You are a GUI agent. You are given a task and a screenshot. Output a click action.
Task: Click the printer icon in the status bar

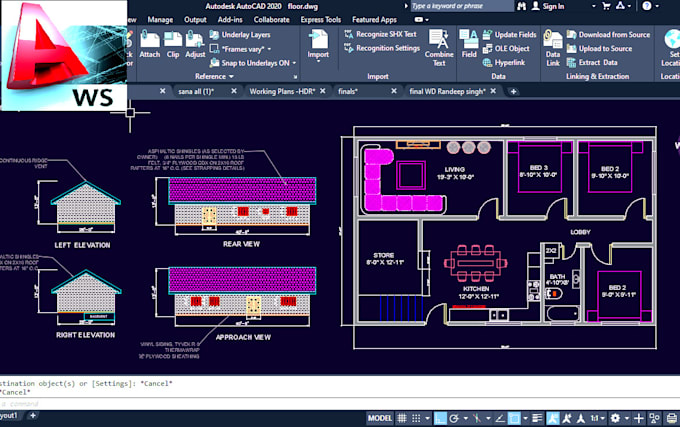(x=671, y=418)
